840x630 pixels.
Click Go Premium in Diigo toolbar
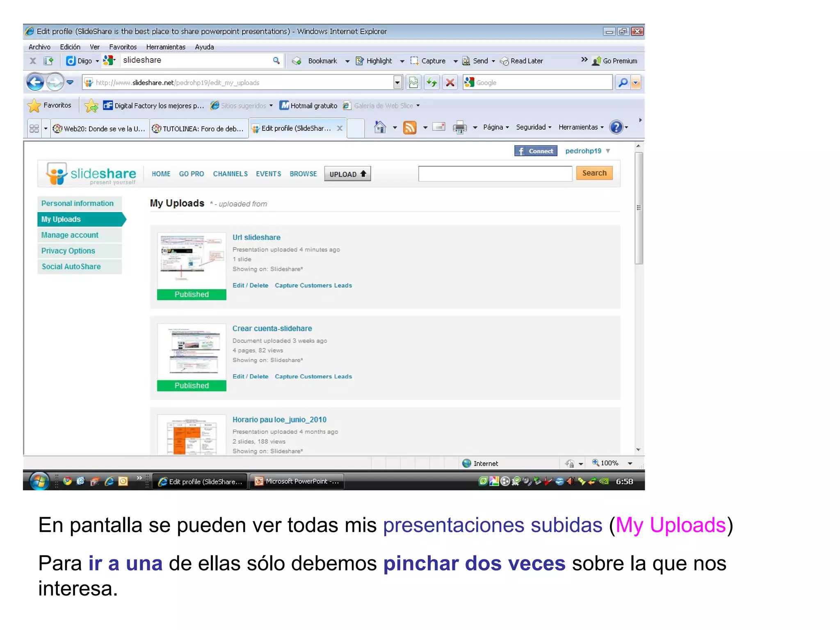coord(614,61)
